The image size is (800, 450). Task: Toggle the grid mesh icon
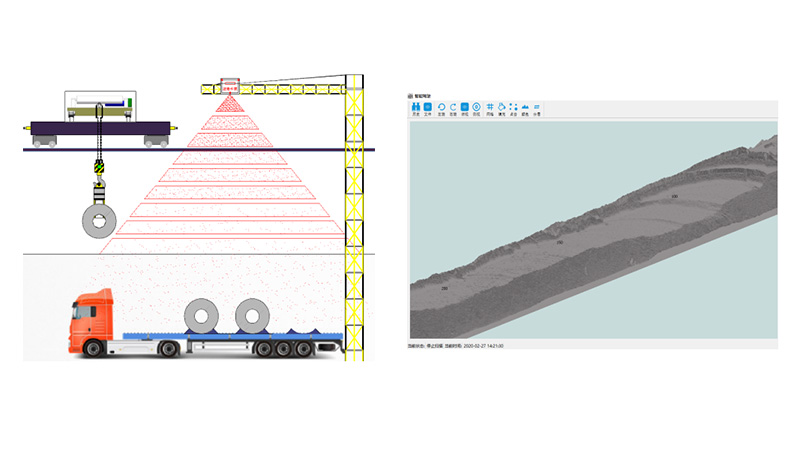(x=490, y=108)
